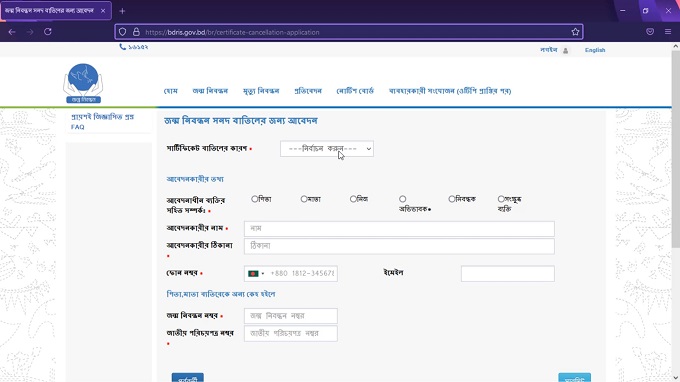
Task: Click the padlock site security icon
Action: 136,32
